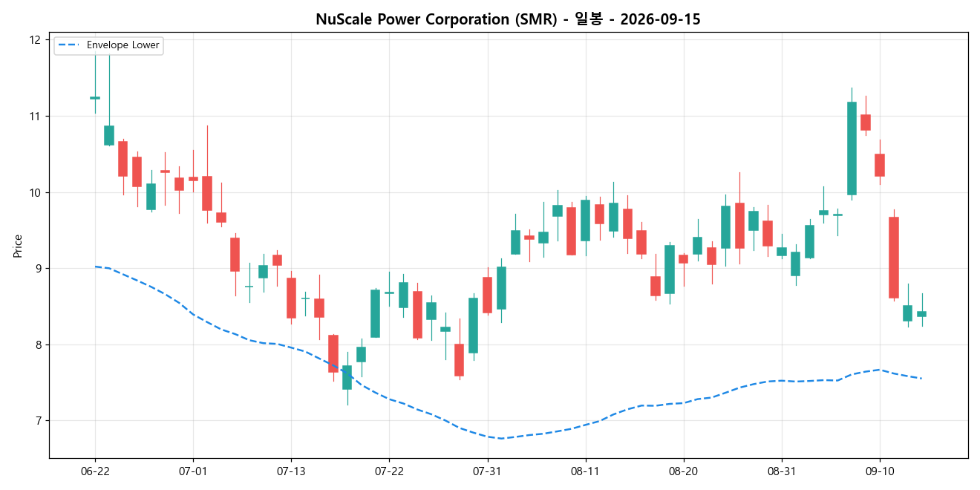Click the y-axis tick label 8

(38, 345)
